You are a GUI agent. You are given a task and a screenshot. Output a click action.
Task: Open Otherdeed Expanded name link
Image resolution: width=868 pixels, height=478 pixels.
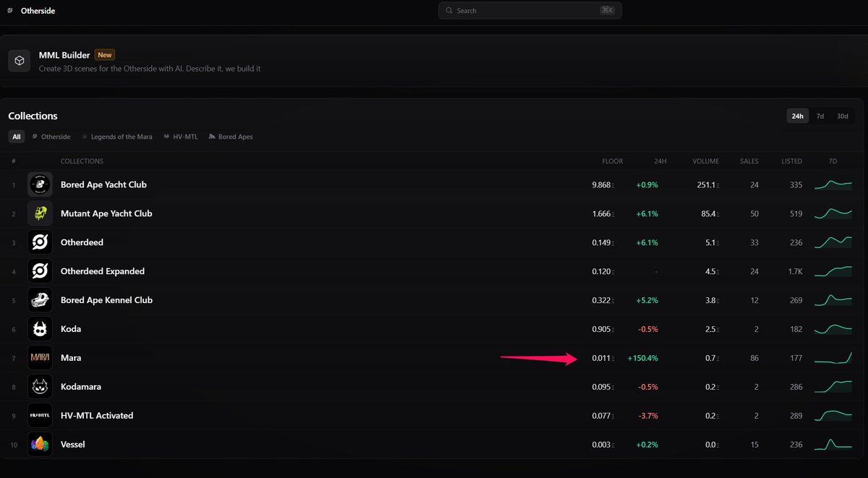103,271
